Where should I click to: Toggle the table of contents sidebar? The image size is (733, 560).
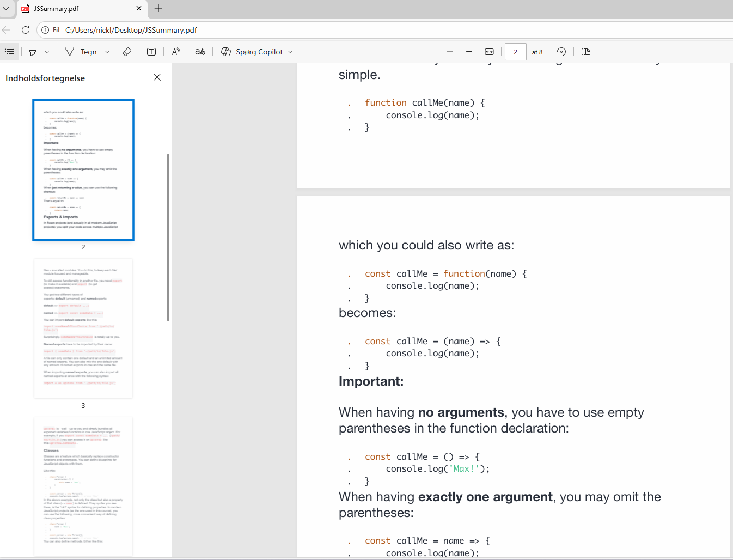9,52
